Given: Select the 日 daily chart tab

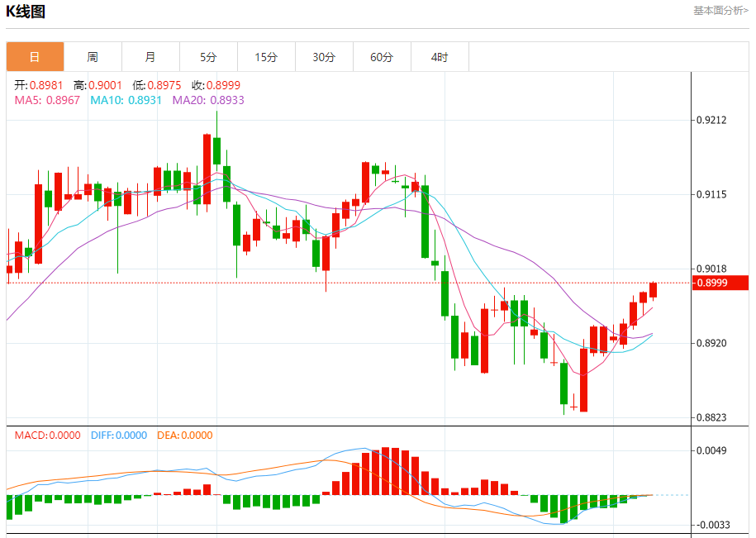Looking at the screenshot, I should [x=35, y=57].
